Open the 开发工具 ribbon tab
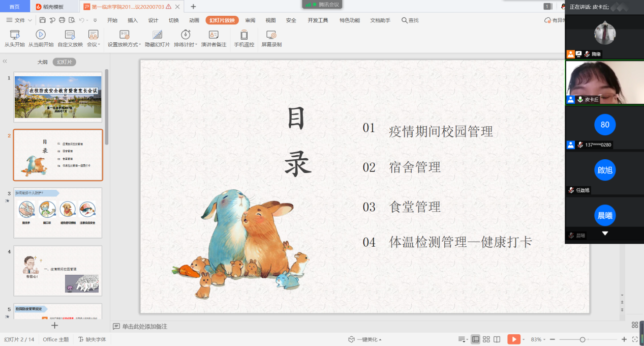Image resolution: width=644 pixels, height=346 pixels. point(318,20)
